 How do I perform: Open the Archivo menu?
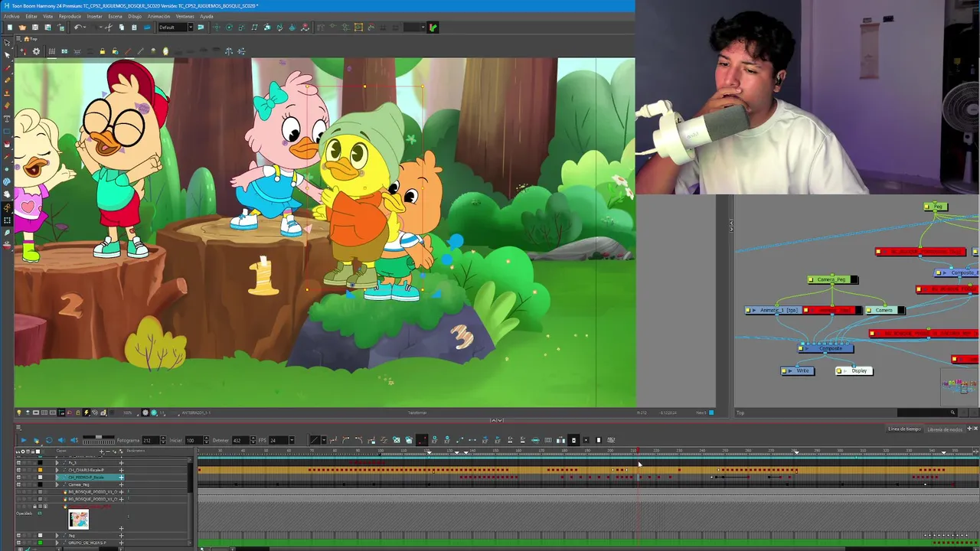click(x=11, y=16)
